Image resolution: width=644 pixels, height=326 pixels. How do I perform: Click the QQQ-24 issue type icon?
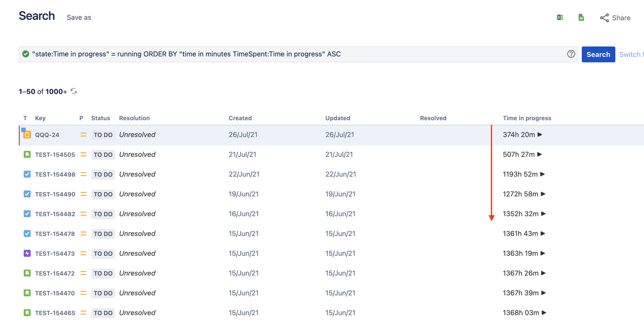click(27, 135)
